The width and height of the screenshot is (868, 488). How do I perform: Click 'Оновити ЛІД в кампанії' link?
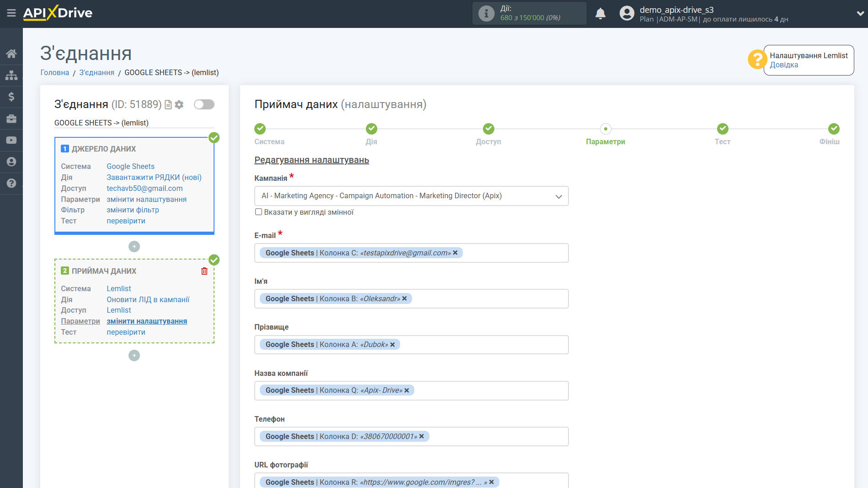[148, 299]
